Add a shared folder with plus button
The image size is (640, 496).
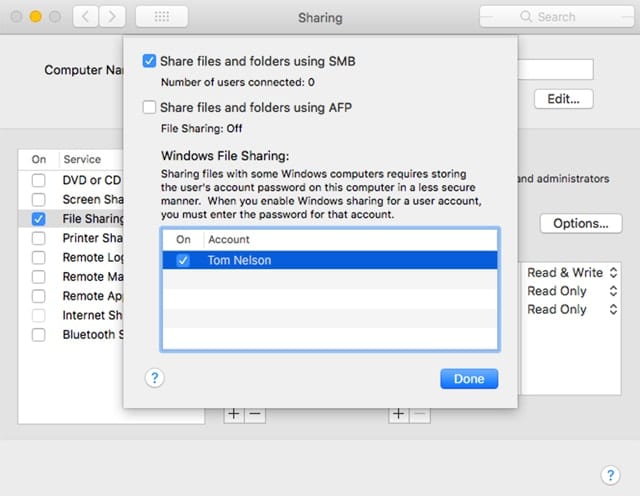(x=233, y=414)
